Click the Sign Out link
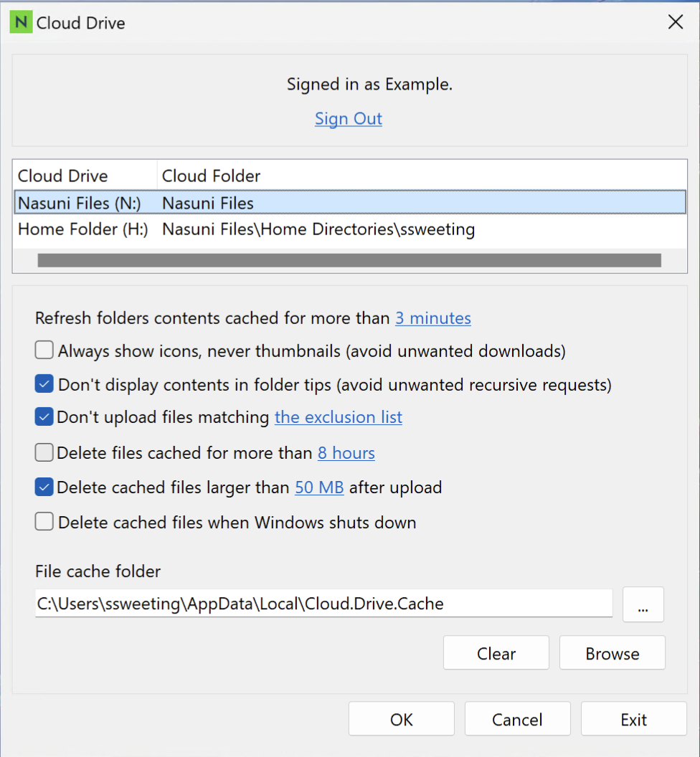Screen dimensions: 700x757 pyautogui.click(x=349, y=119)
